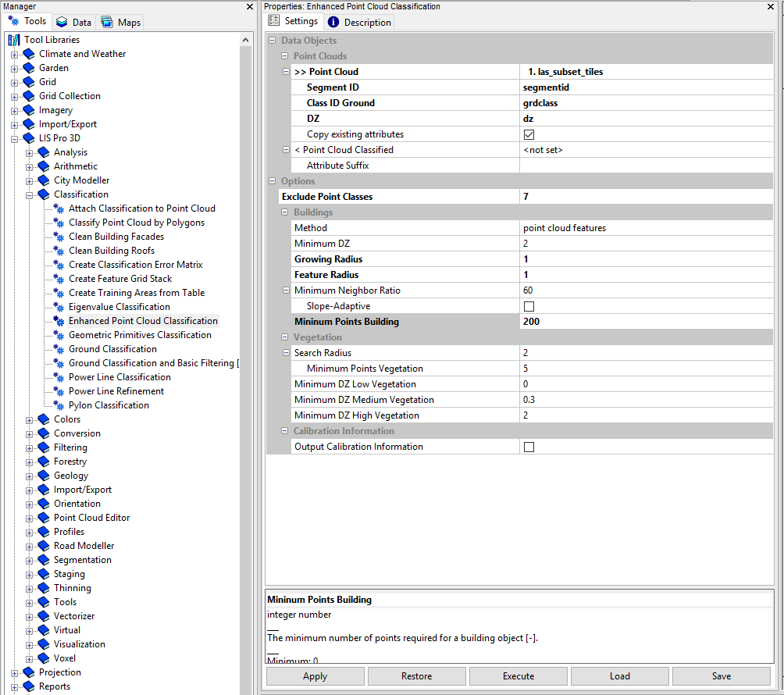Screen dimensions: 784x695
Task: Click the City Modeller book icon
Action: [44, 180]
